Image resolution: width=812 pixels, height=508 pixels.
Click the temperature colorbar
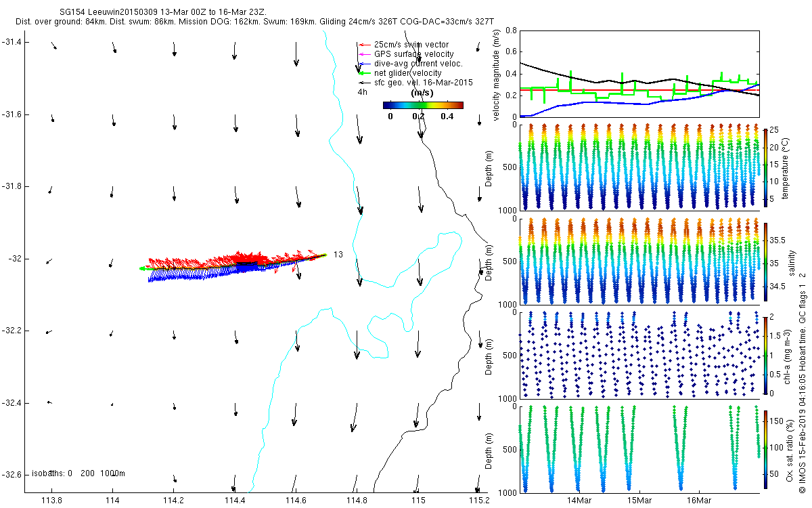(765, 169)
